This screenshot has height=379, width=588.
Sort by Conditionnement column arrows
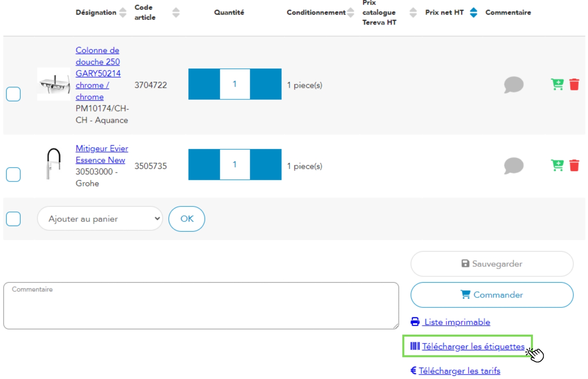[x=350, y=13]
